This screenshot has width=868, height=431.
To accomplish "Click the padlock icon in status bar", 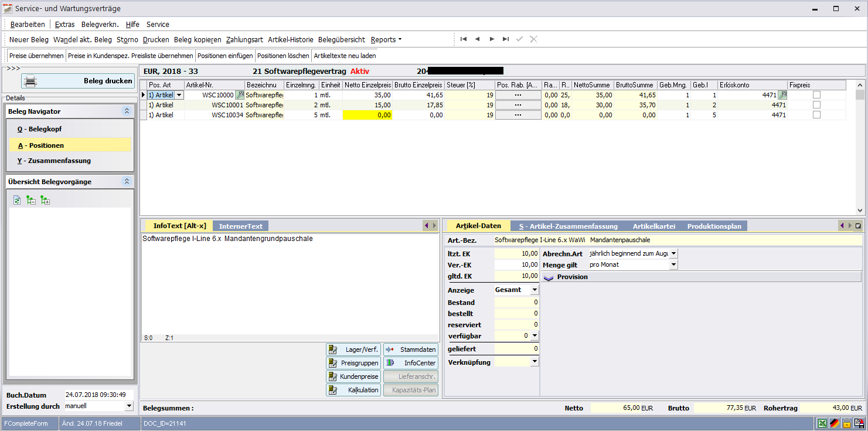I will (846, 423).
